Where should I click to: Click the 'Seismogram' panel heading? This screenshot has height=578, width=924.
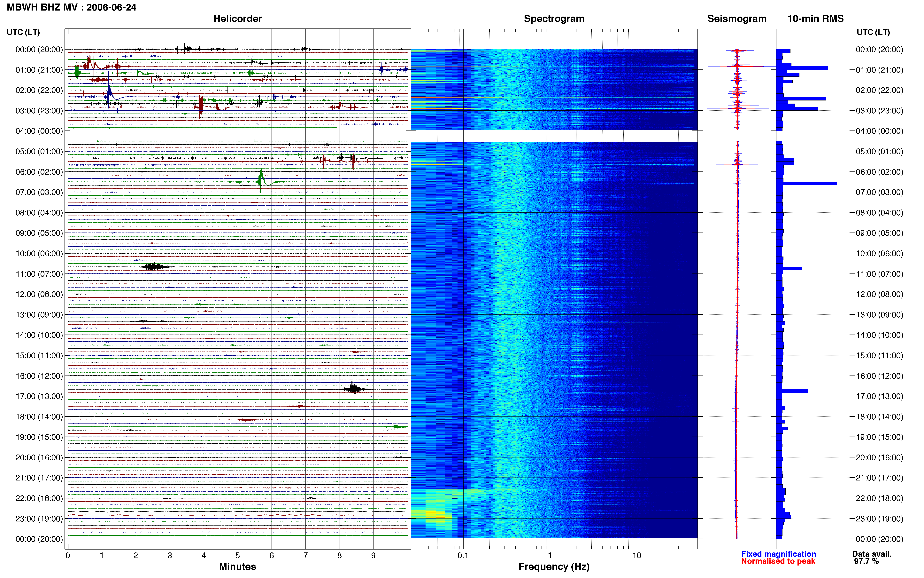click(x=737, y=19)
